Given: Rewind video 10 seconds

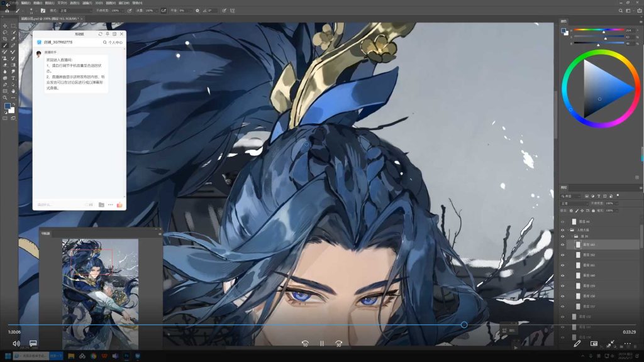Looking at the screenshot, I should (x=305, y=344).
